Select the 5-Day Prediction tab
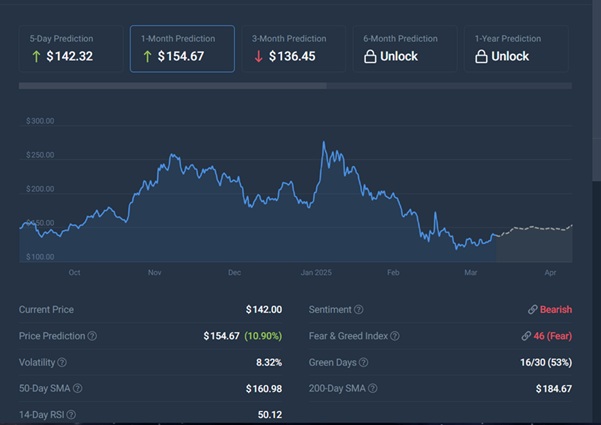Screen dimensions: 601x425 point(71,48)
